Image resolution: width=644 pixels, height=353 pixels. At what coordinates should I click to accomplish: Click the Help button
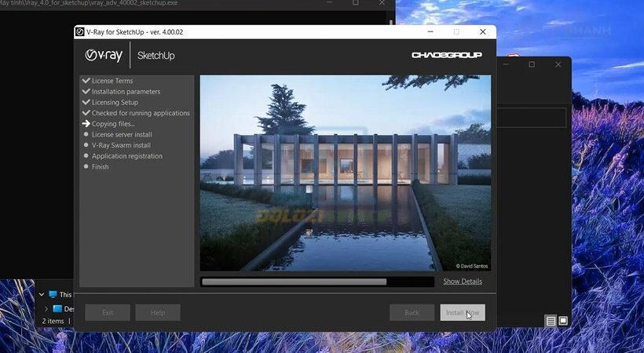click(x=158, y=313)
